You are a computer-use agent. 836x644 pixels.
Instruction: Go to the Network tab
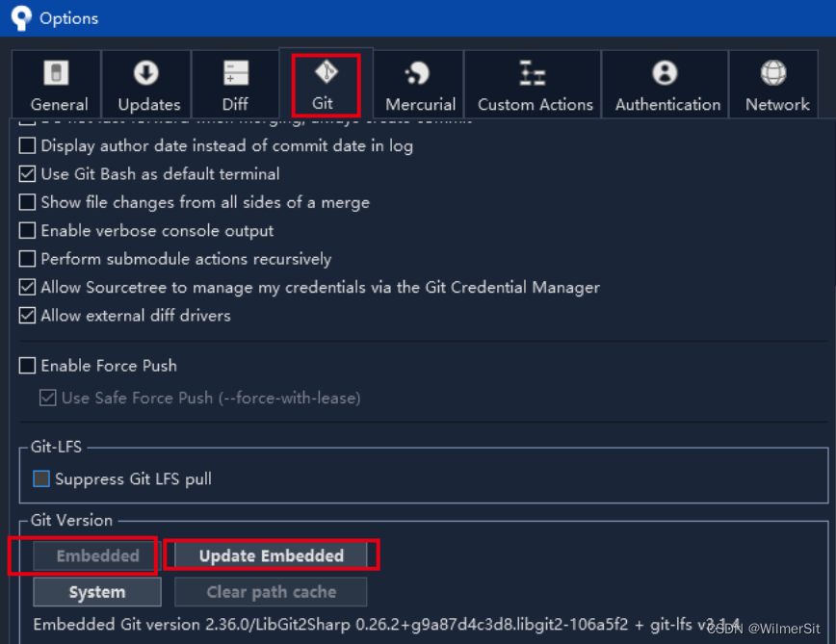pyautogui.click(x=773, y=84)
